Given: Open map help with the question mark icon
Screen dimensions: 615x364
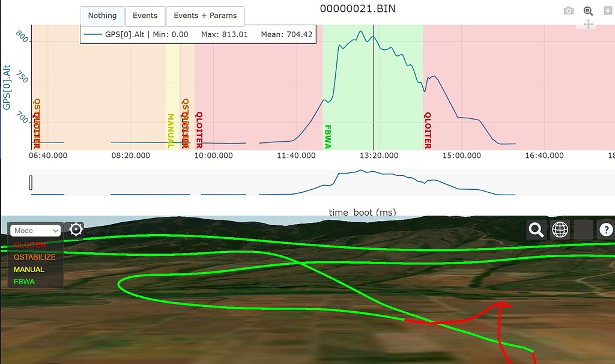Looking at the screenshot, I should tap(605, 230).
